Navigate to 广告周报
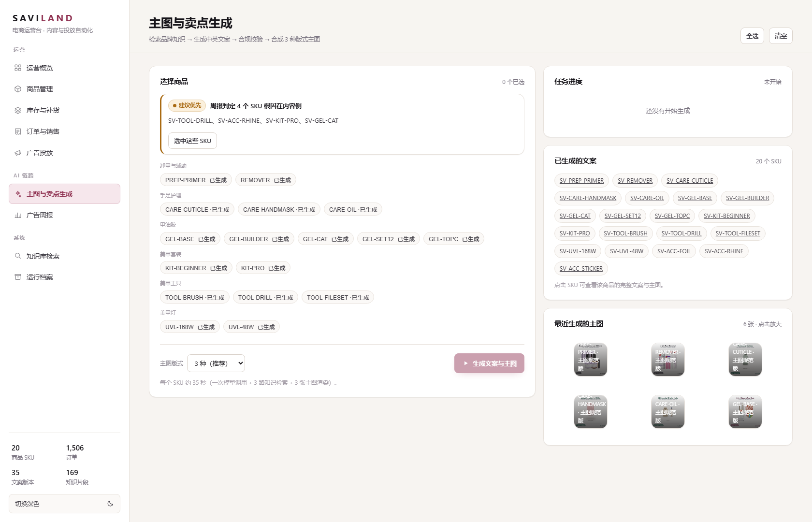Viewport: 812px width, 522px height. tap(64, 215)
